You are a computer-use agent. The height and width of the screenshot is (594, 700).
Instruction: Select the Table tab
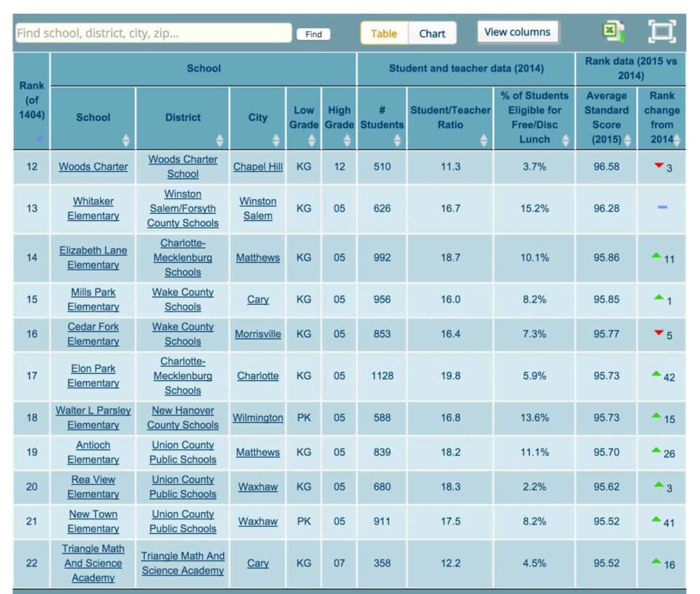coord(383,32)
